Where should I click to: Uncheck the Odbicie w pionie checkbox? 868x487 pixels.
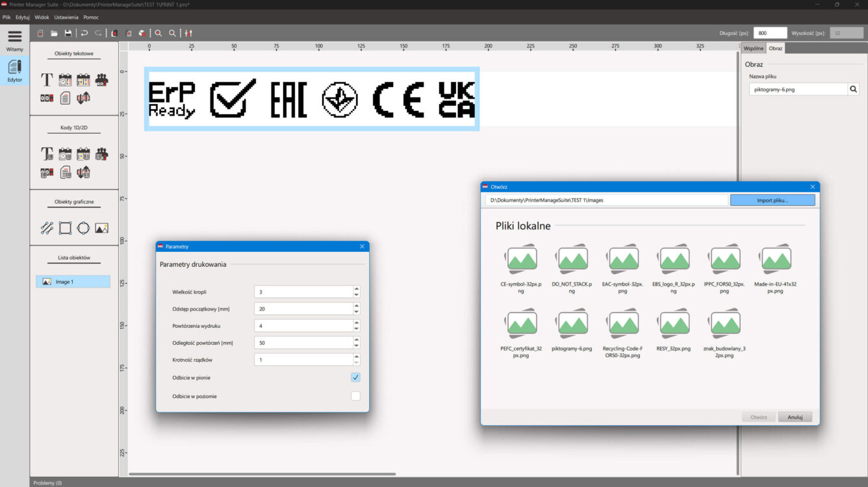(x=355, y=377)
